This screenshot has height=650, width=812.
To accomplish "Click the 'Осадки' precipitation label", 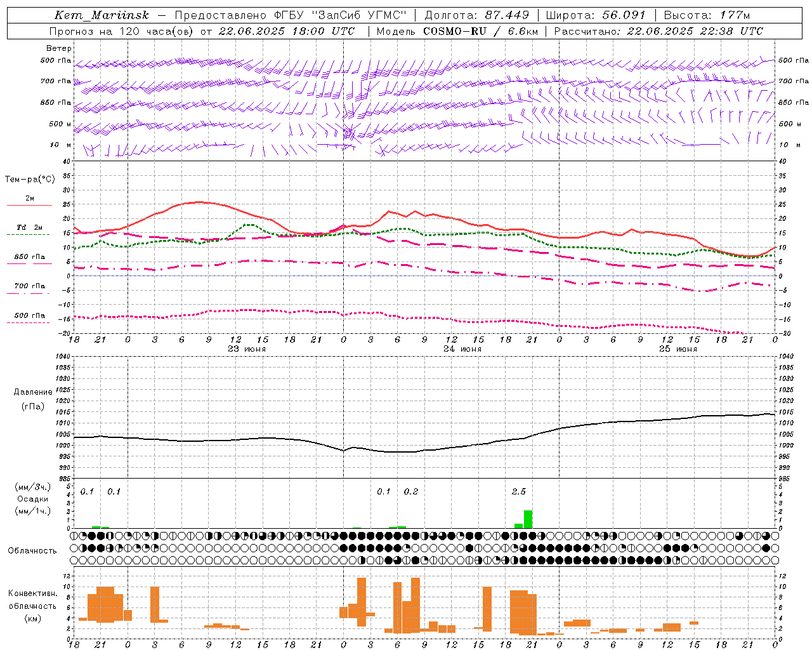I will coord(33,499).
